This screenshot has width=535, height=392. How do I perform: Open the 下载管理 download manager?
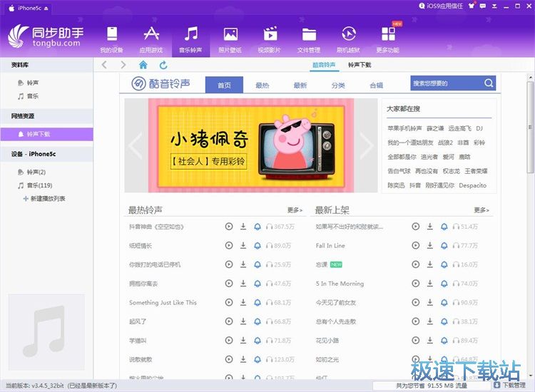point(510,385)
